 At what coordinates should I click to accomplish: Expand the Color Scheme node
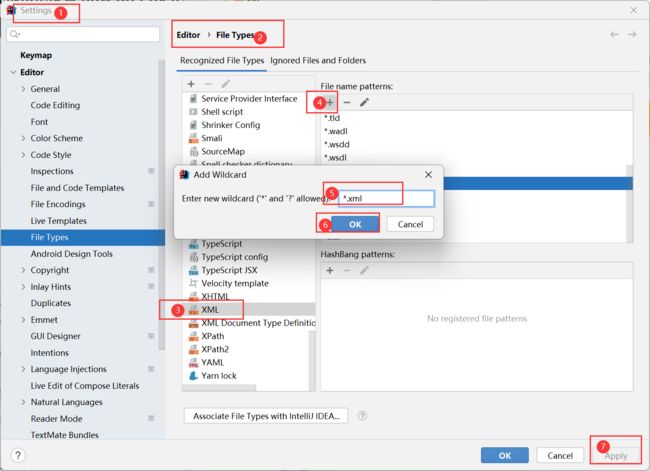pyautogui.click(x=23, y=138)
